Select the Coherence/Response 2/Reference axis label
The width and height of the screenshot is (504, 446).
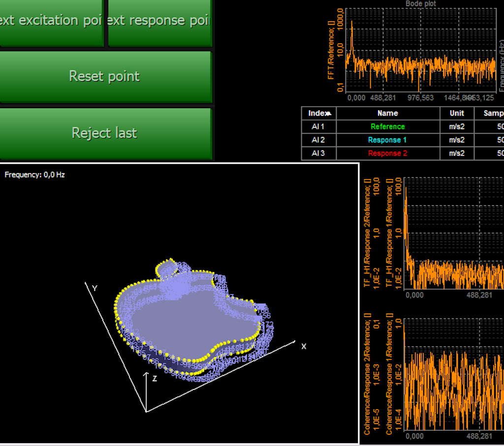click(x=367, y=374)
